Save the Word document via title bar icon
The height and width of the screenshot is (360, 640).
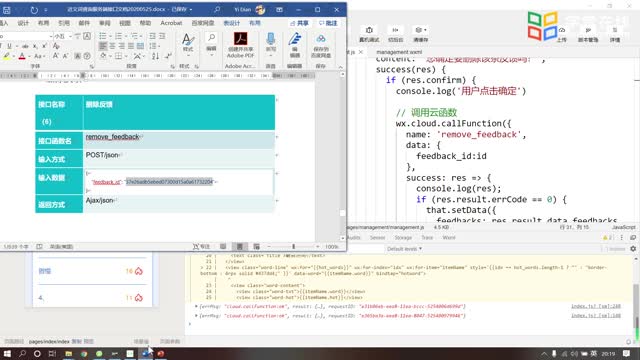(7, 10)
